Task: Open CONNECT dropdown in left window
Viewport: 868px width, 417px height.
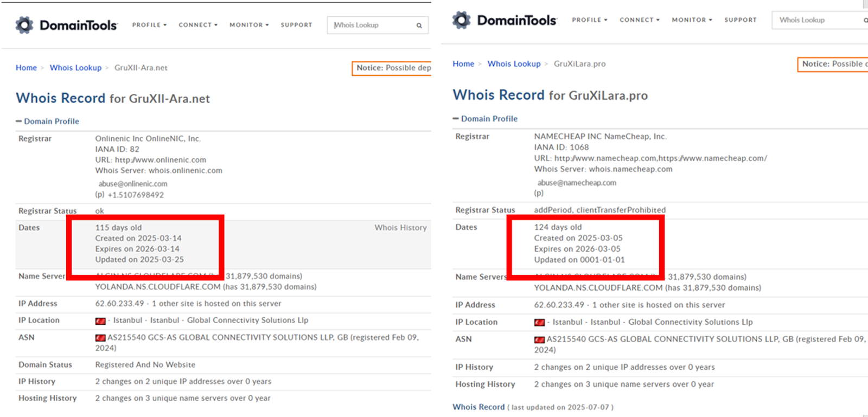Action: click(198, 25)
